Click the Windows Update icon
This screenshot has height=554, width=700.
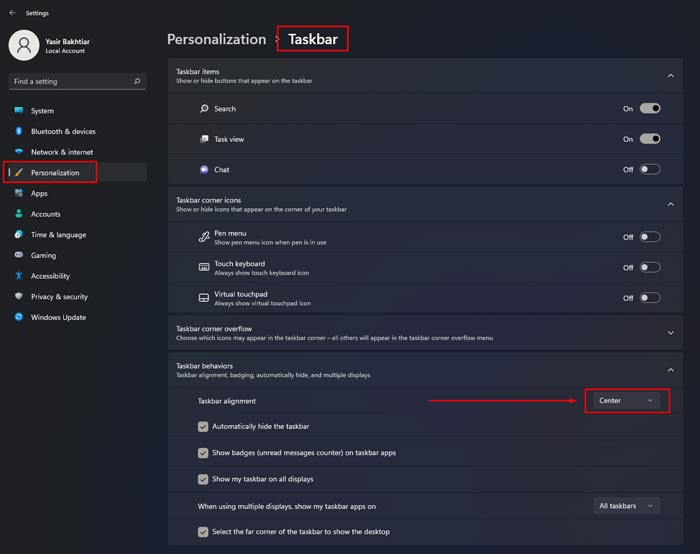[18, 317]
